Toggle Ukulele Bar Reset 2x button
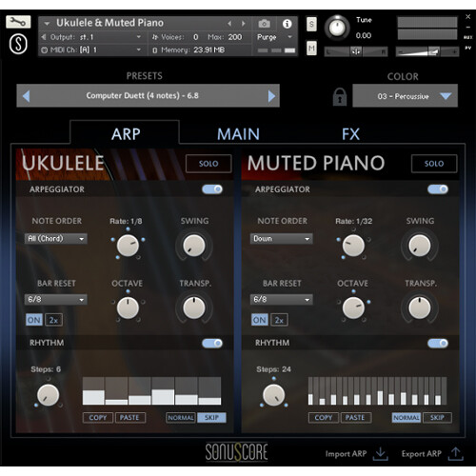The image size is (476, 476). 53,320
